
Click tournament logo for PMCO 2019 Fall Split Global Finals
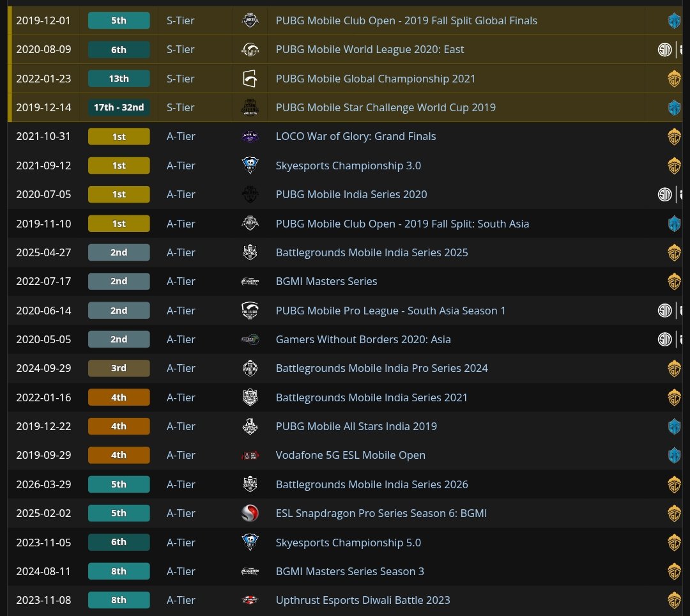[250, 20]
